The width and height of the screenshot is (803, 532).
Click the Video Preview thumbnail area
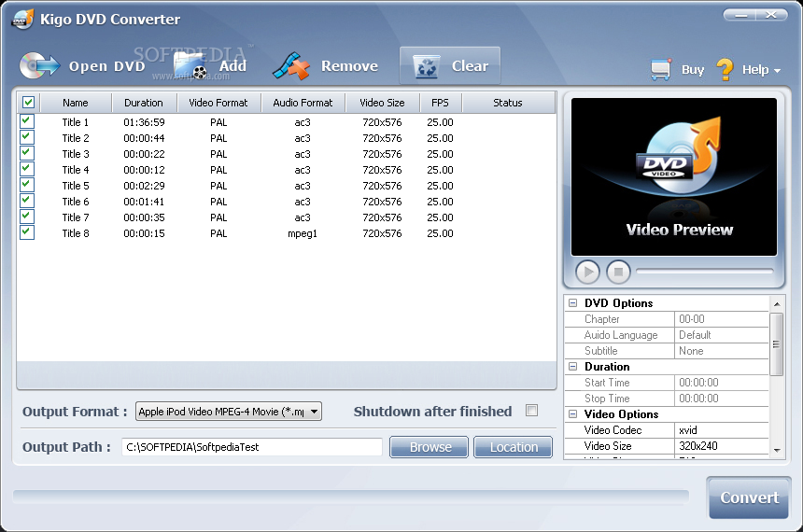point(674,176)
